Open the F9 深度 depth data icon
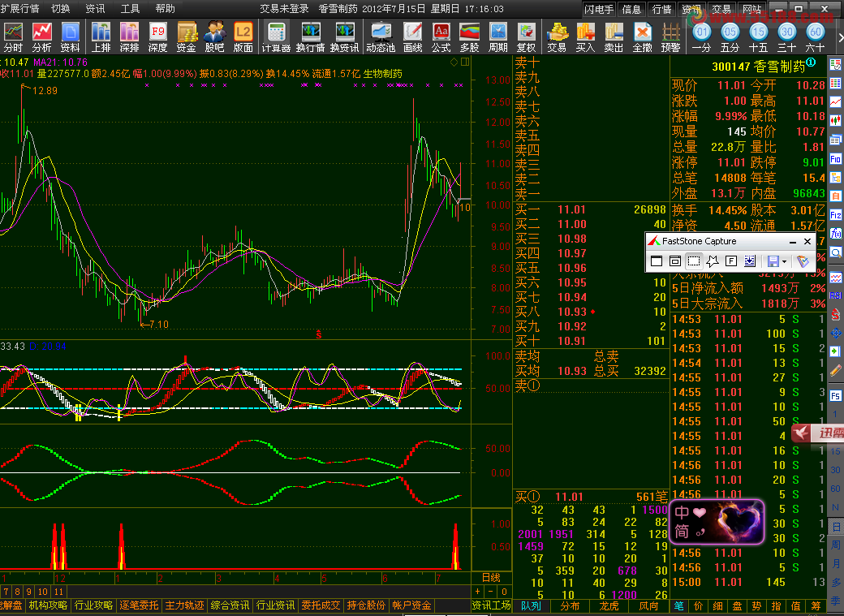844x616 pixels. click(x=157, y=37)
